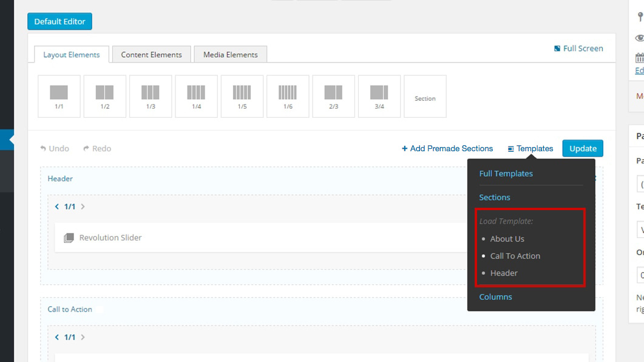Expand Columns in Templates menu
Viewport: 644px width, 362px height.
click(496, 296)
